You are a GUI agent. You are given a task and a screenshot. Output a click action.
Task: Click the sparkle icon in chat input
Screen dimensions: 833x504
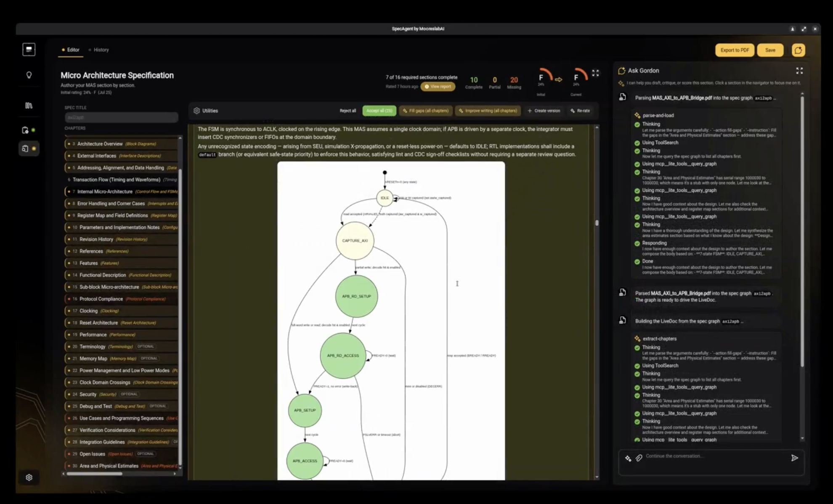[628, 459]
